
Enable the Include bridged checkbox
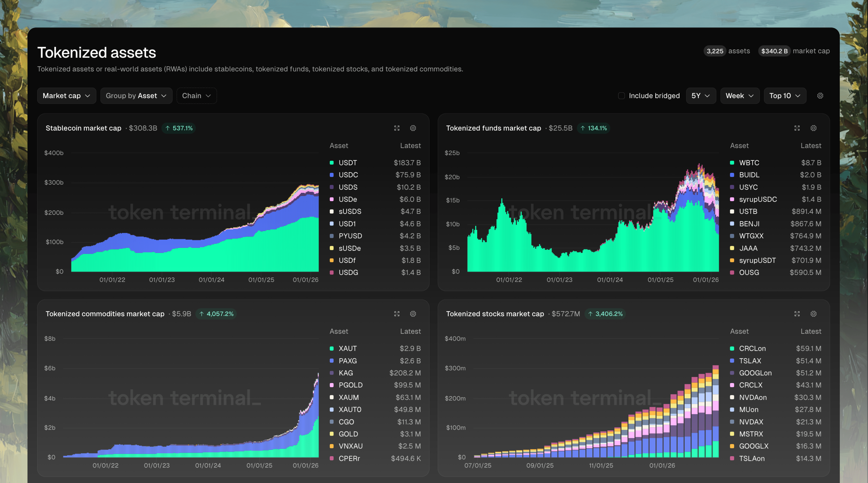click(x=621, y=96)
